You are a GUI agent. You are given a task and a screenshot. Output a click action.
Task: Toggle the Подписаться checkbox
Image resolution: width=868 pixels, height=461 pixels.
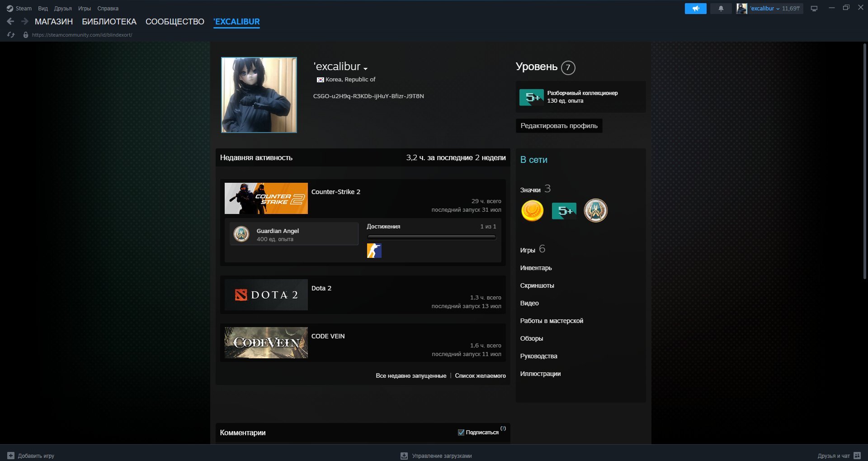coord(461,432)
